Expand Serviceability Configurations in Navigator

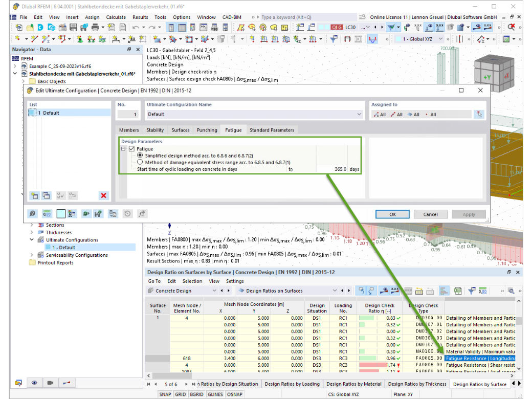[x=32, y=255]
